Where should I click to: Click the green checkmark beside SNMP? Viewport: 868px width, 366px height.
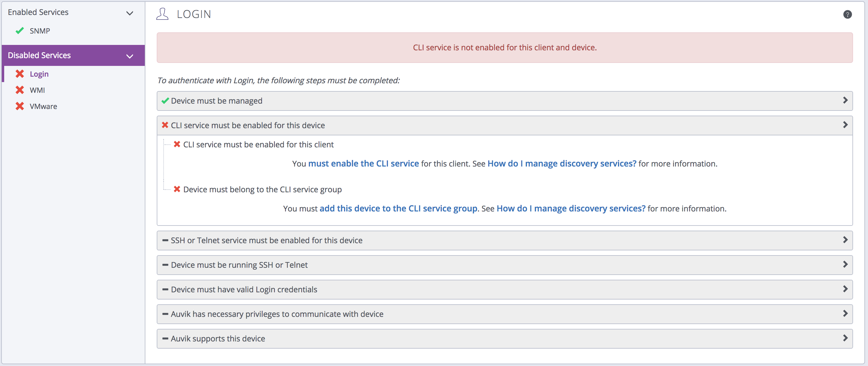coord(19,31)
